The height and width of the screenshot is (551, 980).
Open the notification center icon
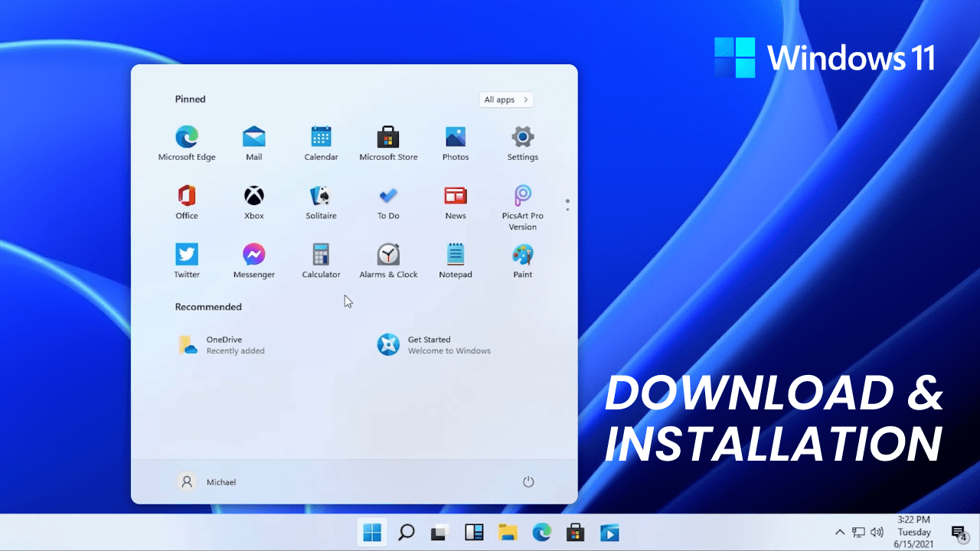(959, 533)
